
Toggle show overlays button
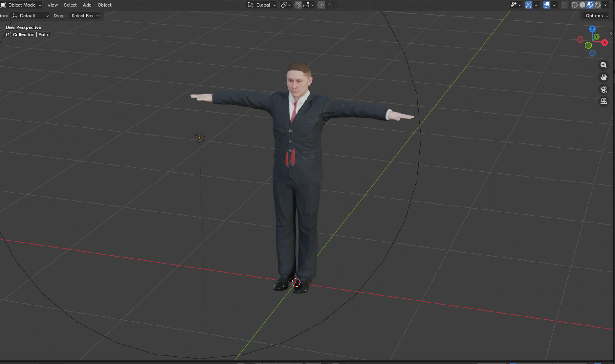pos(546,5)
